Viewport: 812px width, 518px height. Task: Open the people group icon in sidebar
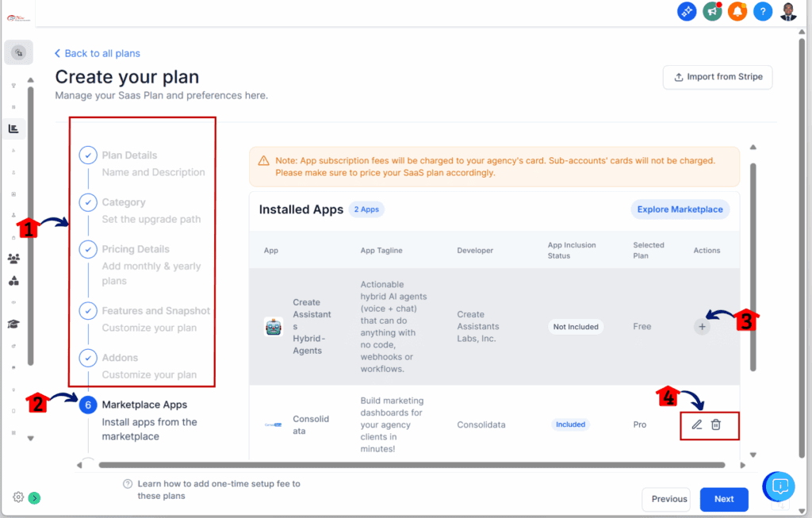coord(14,259)
